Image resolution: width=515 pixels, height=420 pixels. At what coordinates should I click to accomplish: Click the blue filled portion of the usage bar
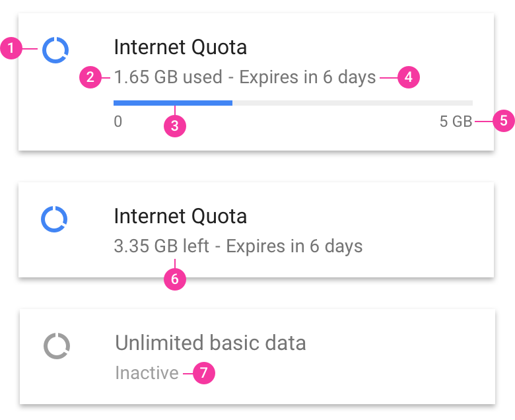pyautogui.click(x=172, y=103)
